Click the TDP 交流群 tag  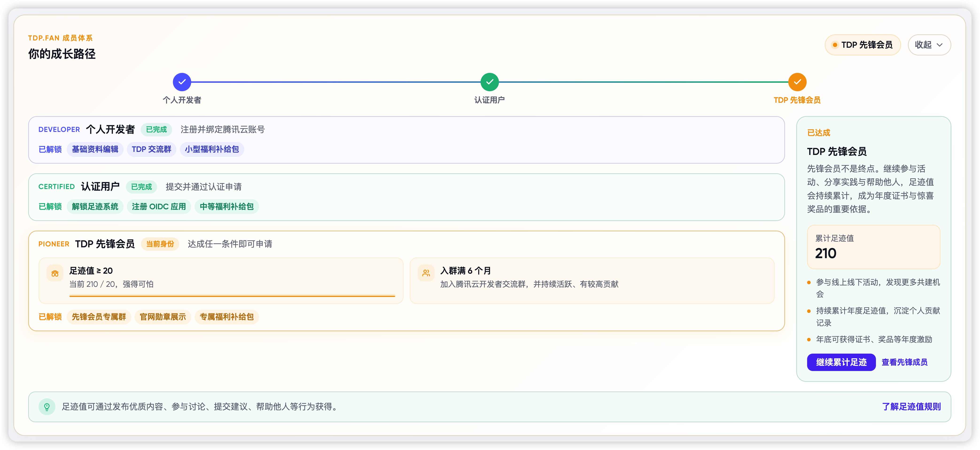[x=152, y=149]
